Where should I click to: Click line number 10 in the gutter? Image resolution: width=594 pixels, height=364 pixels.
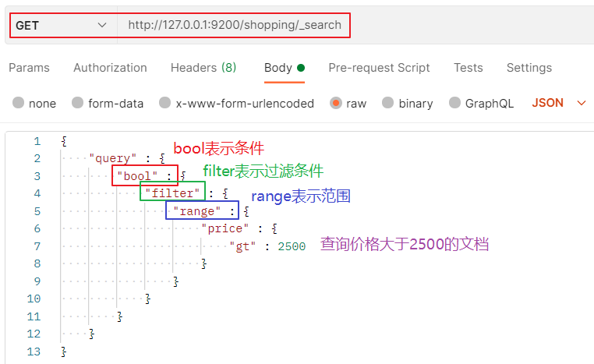pyautogui.click(x=34, y=299)
